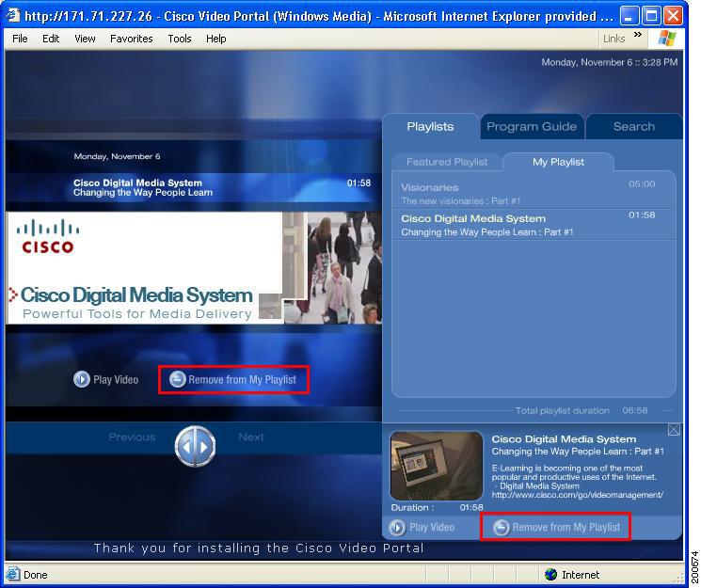Click the details panel's Remove from My Playlist text
701x588 pixels.
tap(566, 528)
